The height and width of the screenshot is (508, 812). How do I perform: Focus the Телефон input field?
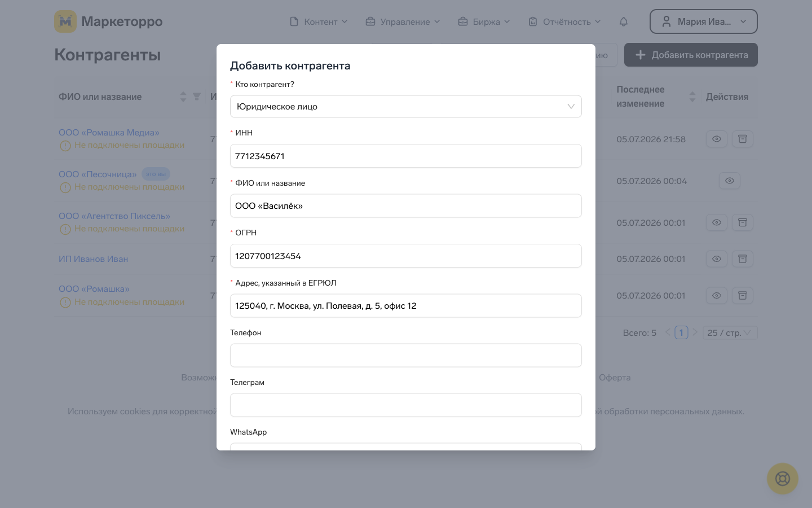[406, 356]
